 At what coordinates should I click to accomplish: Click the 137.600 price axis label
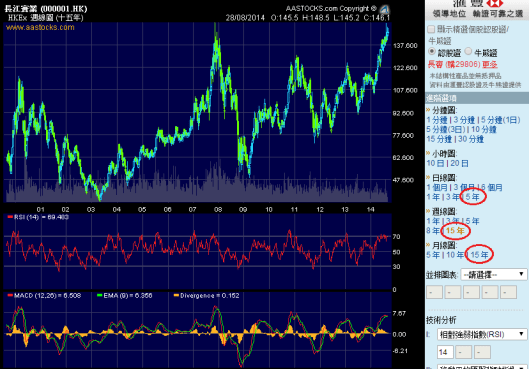[405, 46]
